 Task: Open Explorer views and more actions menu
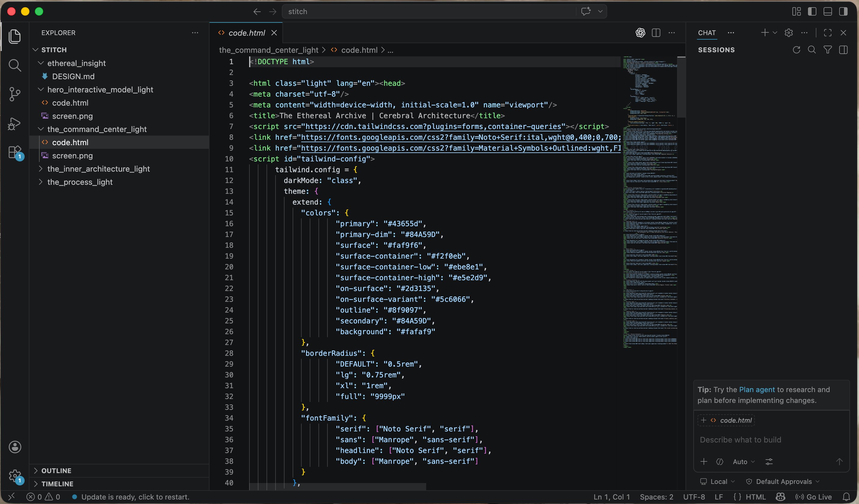tap(195, 33)
